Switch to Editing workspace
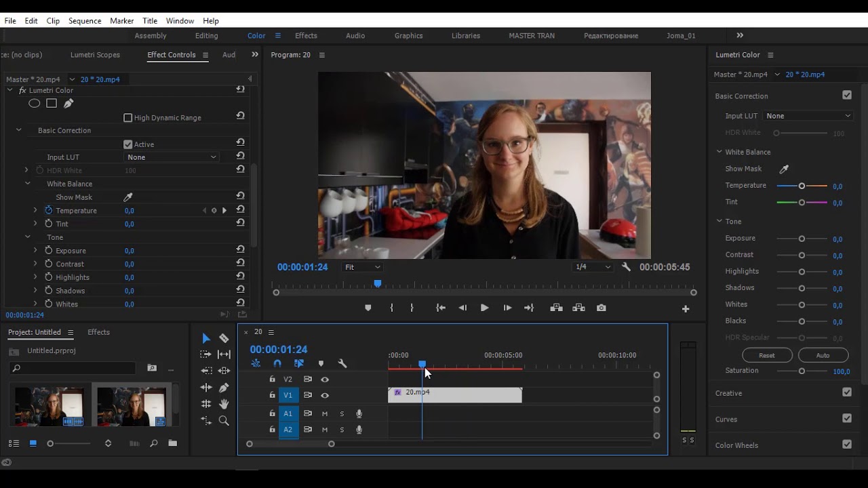Image resolution: width=868 pixels, height=488 pixels. (207, 36)
